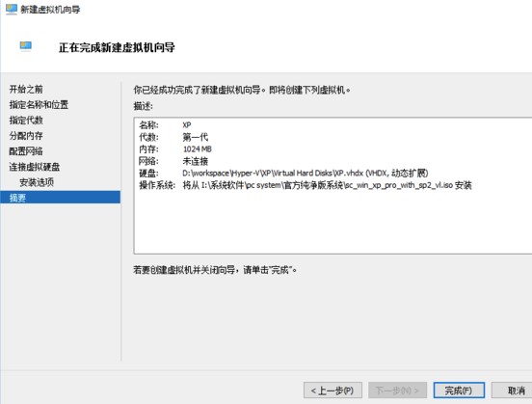Click the generation value 第一代

pyautogui.click(x=195, y=137)
